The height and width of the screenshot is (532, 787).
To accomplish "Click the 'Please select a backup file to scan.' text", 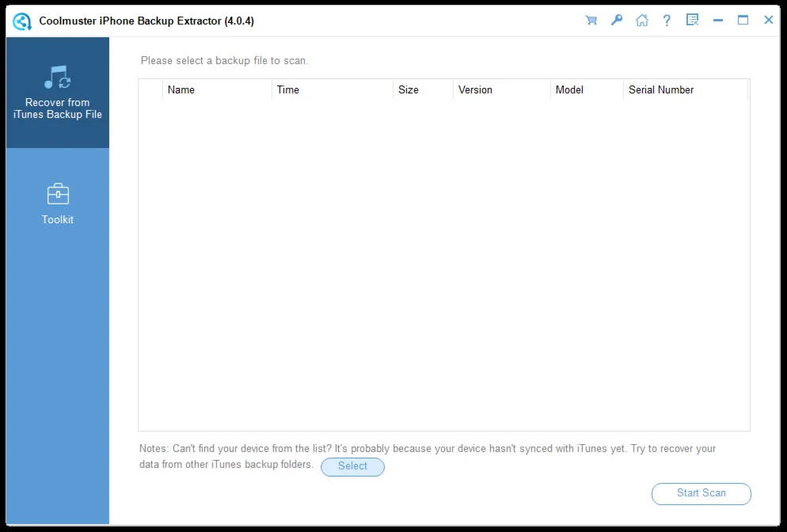I will pyautogui.click(x=224, y=61).
